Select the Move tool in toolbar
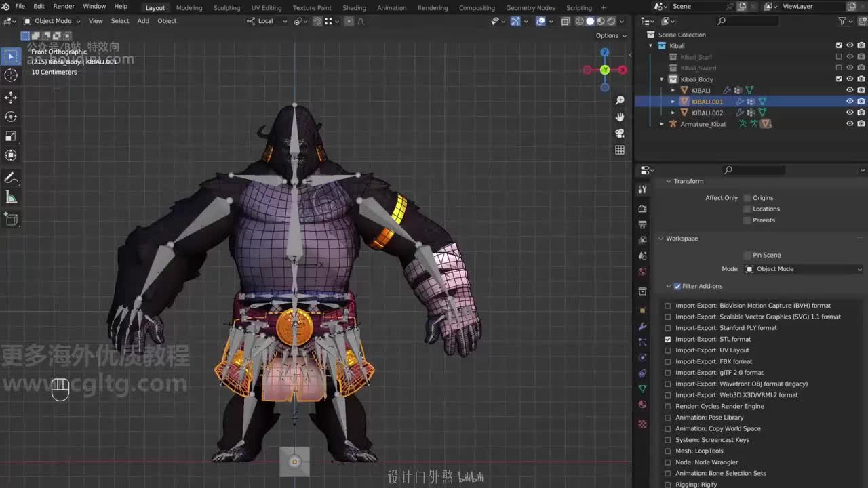This screenshot has height=488, width=868. coord(11,98)
